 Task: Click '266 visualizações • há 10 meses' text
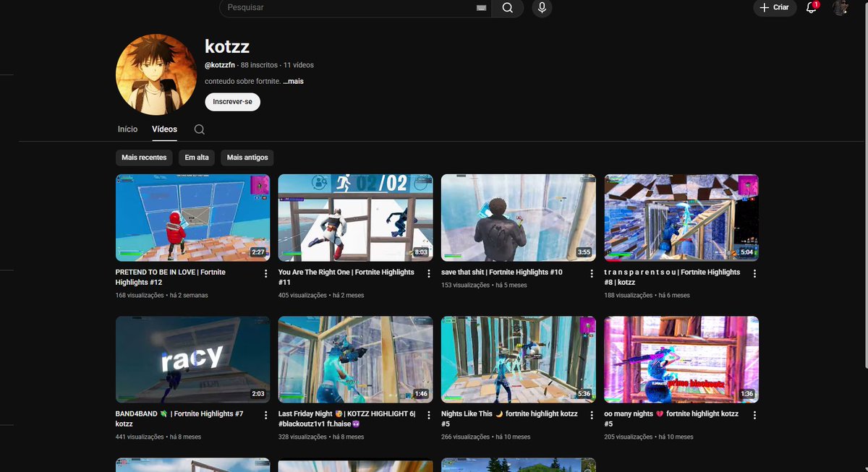pyautogui.click(x=486, y=437)
